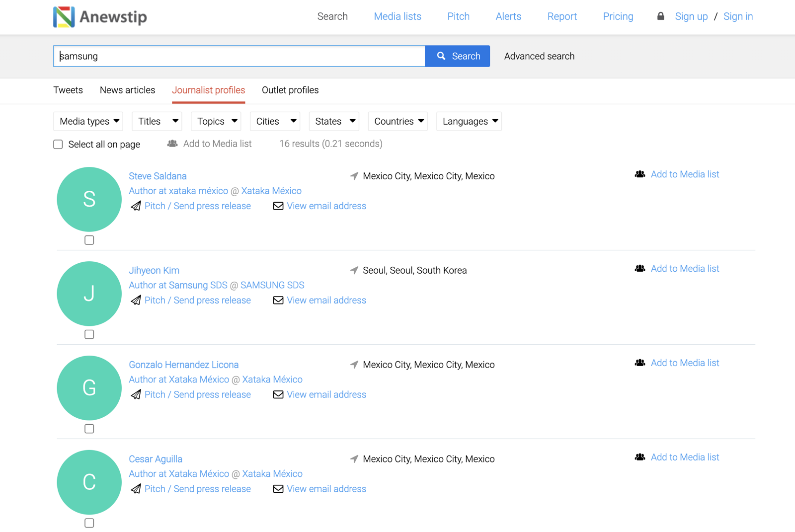Open SAMSUNG SDS outlet profile link

(272, 285)
